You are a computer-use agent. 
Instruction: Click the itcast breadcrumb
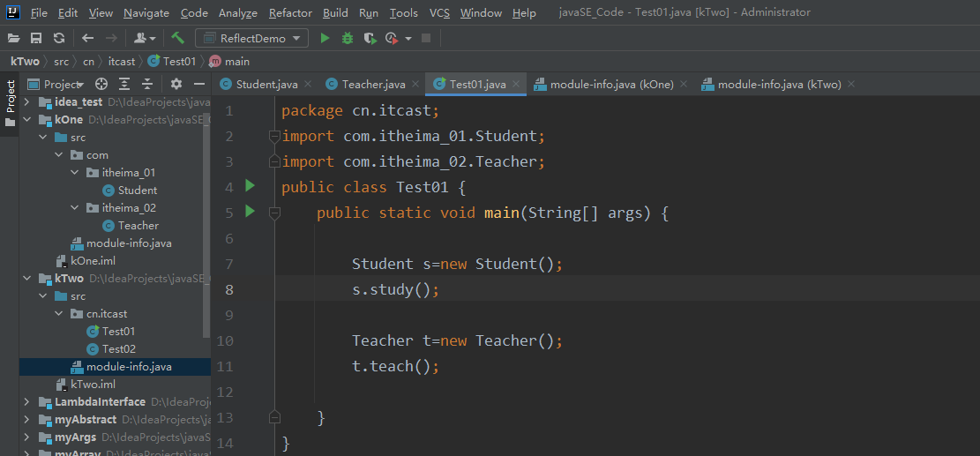click(121, 61)
